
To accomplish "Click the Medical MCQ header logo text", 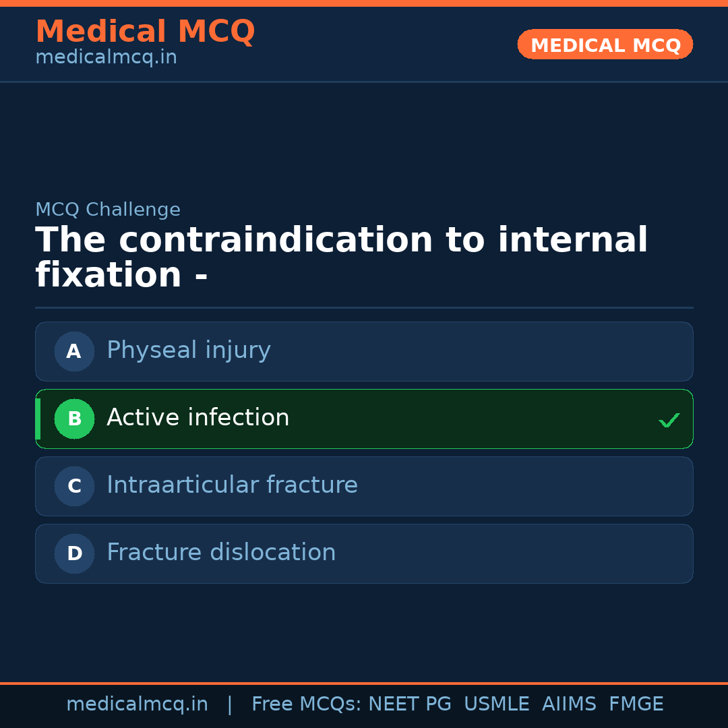I will [145, 31].
